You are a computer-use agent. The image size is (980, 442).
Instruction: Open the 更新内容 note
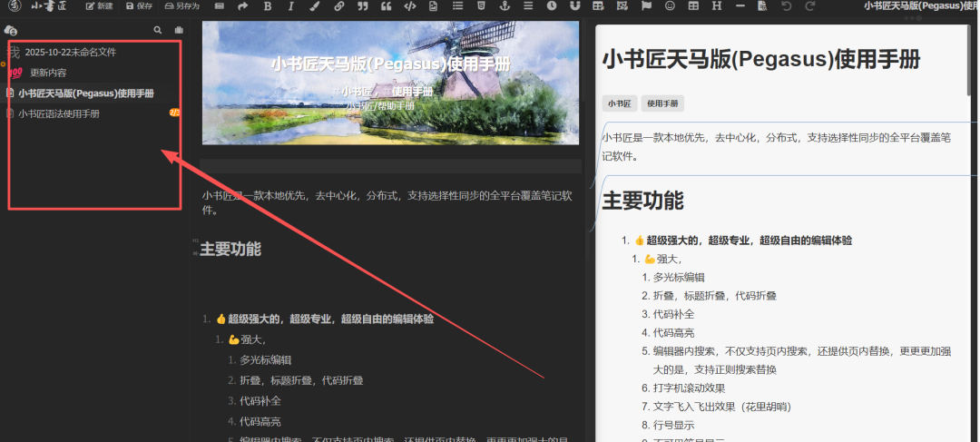pyautogui.click(x=48, y=73)
